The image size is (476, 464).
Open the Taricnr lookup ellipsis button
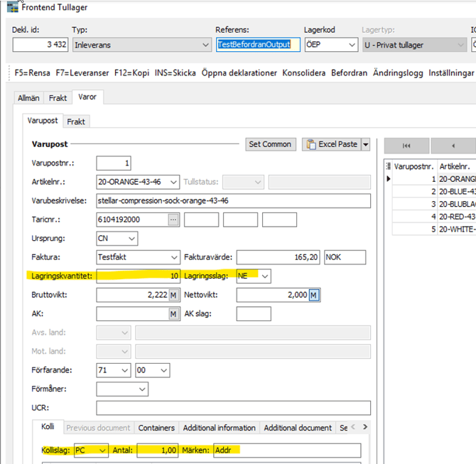tap(173, 220)
